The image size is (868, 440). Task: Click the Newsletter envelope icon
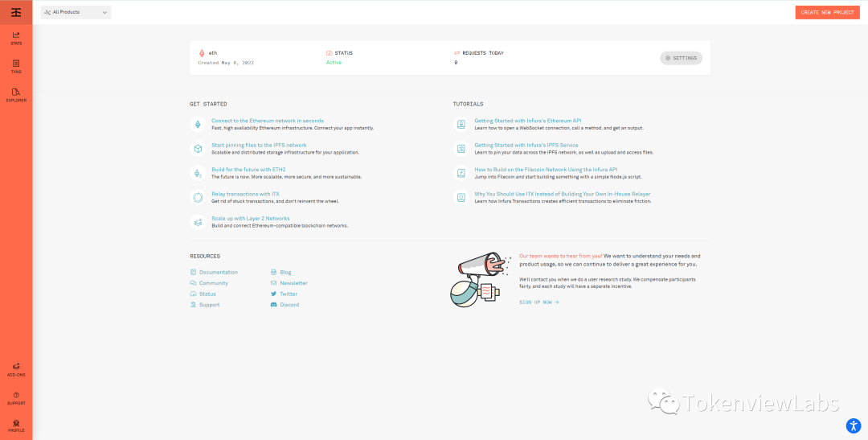273,283
